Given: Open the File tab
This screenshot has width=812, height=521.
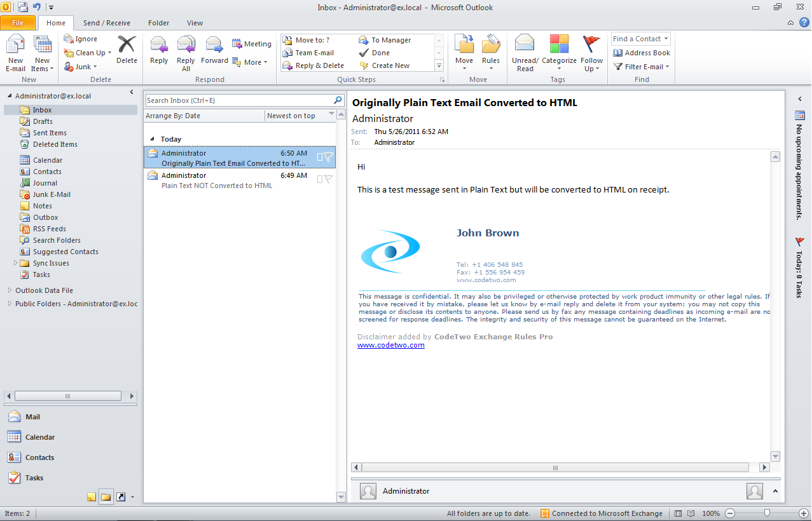Looking at the screenshot, I should coord(18,23).
